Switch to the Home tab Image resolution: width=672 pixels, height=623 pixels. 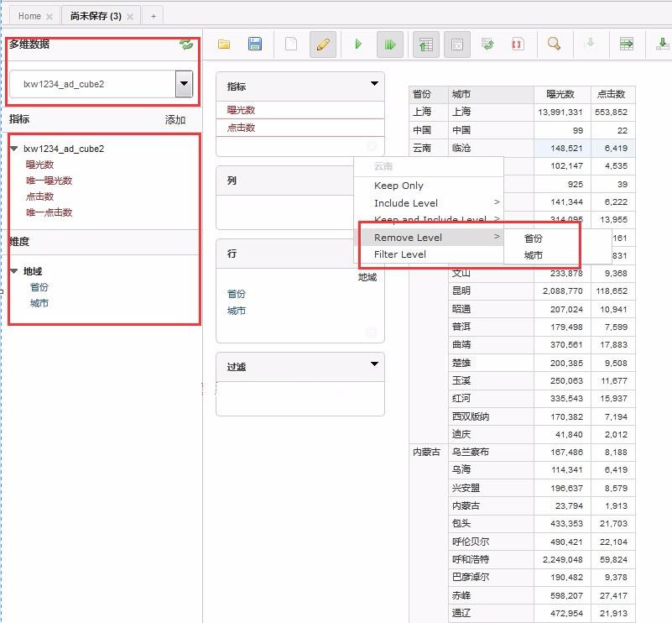[x=29, y=16]
